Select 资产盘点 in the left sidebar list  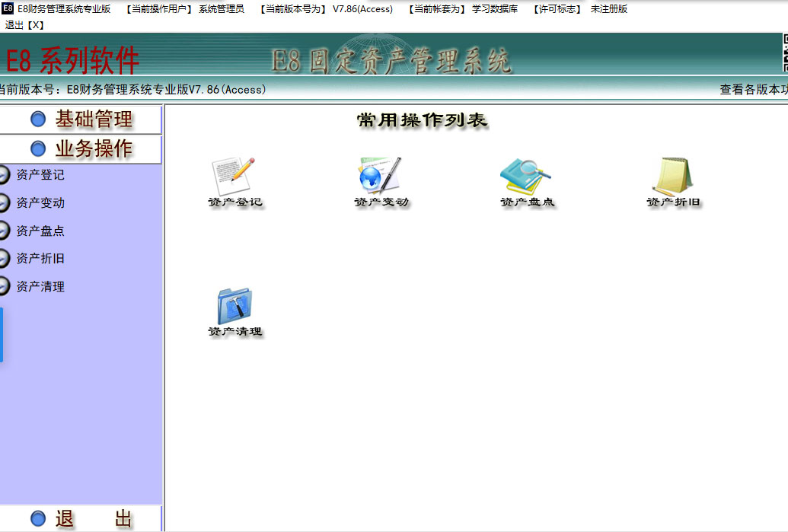(40, 231)
